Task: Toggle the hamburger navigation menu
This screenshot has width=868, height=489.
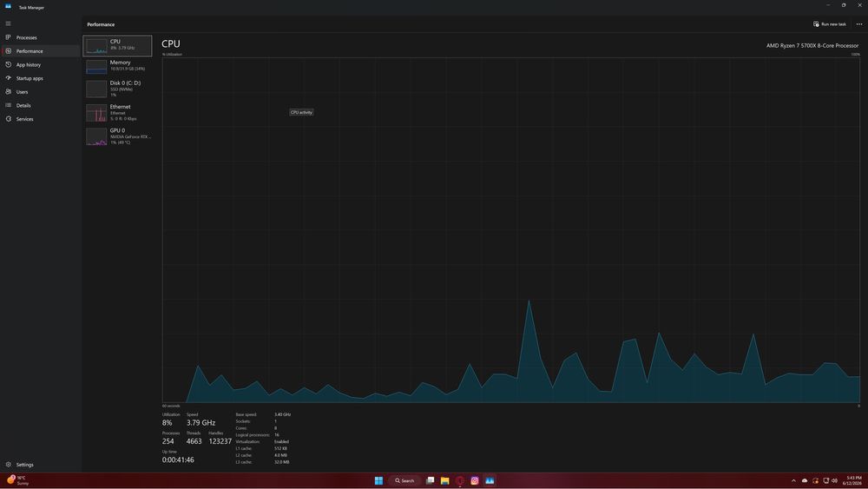Action: coord(9,23)
